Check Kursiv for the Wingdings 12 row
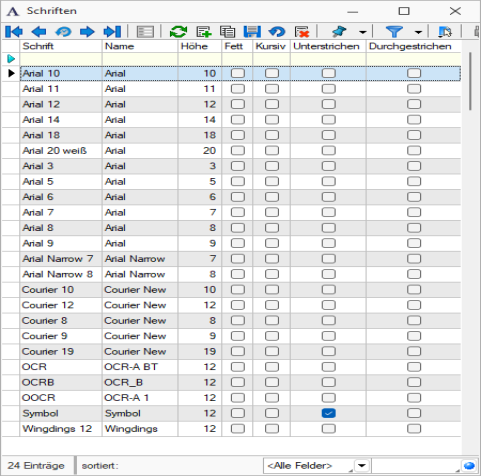 tap(272, 429)
